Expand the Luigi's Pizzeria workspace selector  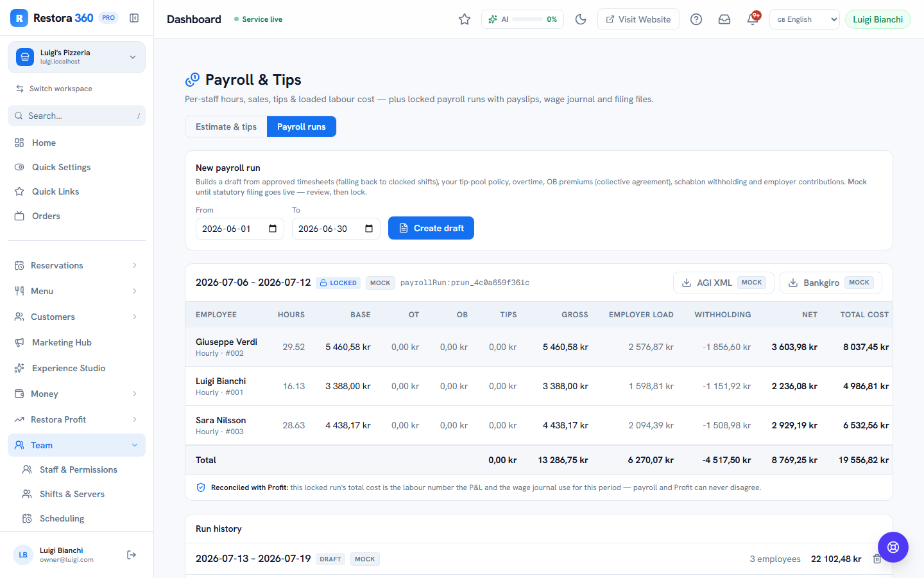point(76,57)
